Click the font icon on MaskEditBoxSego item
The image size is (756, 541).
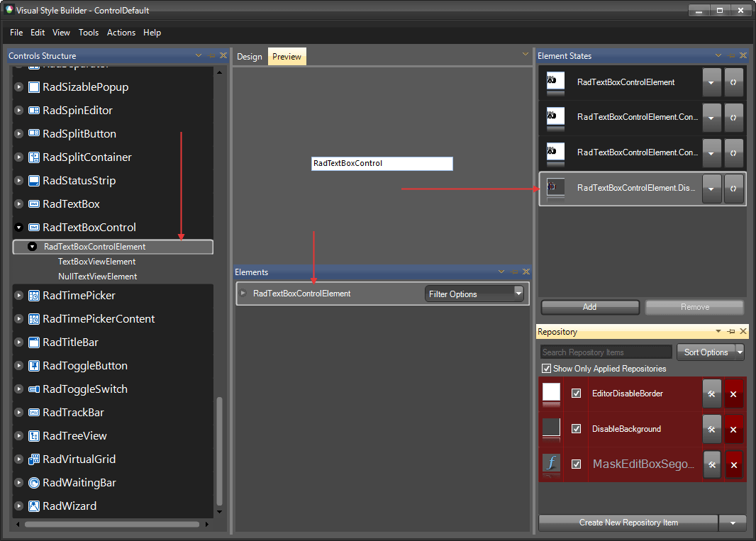[551, 464]
